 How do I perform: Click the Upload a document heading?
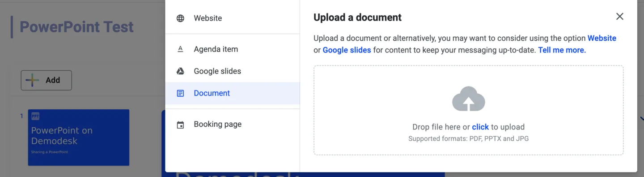coord(357,17)
